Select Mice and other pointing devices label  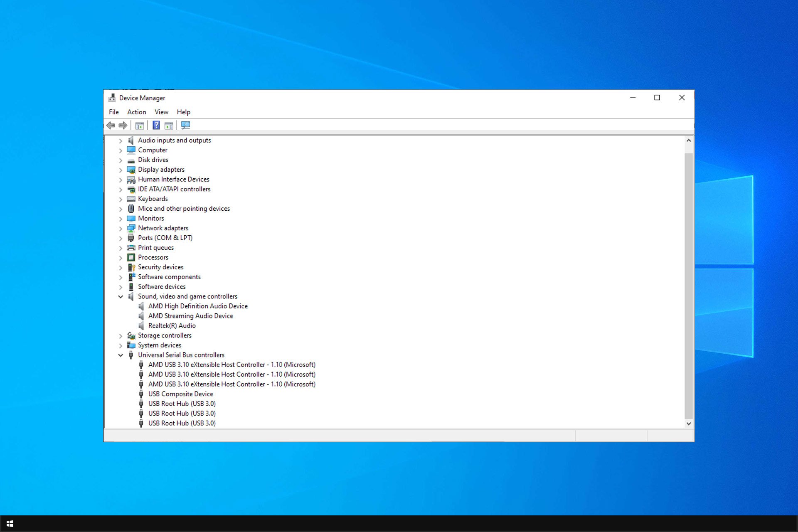[x=184, y=208]
